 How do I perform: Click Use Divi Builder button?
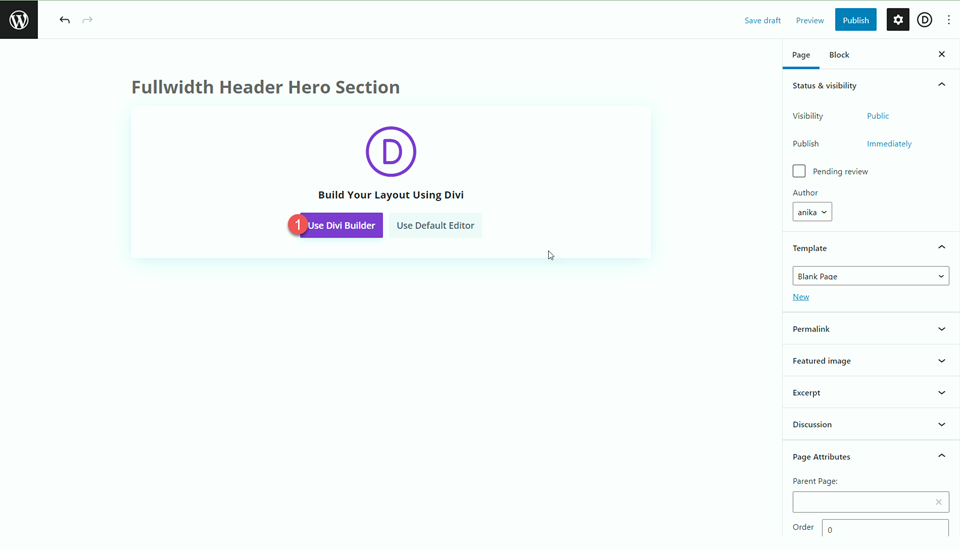click(x=341, y=225)
